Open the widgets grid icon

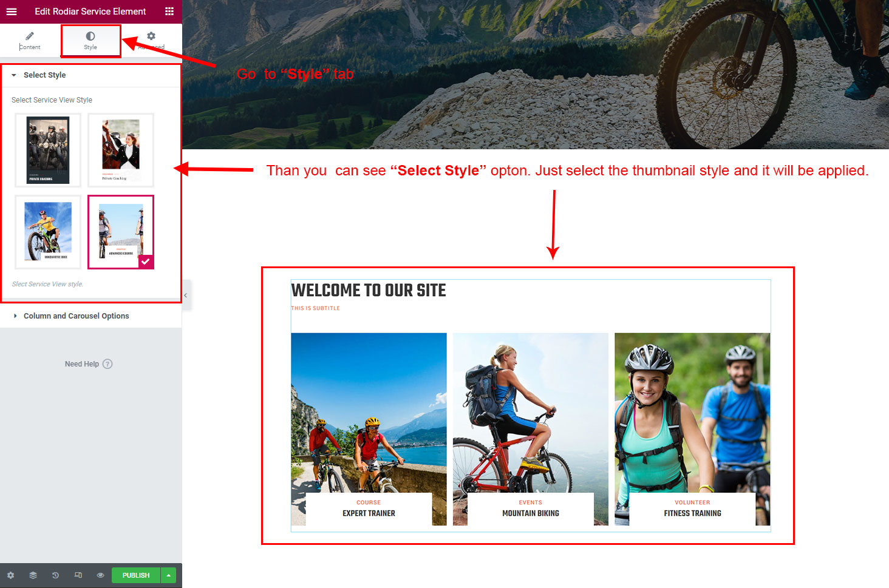169,12
